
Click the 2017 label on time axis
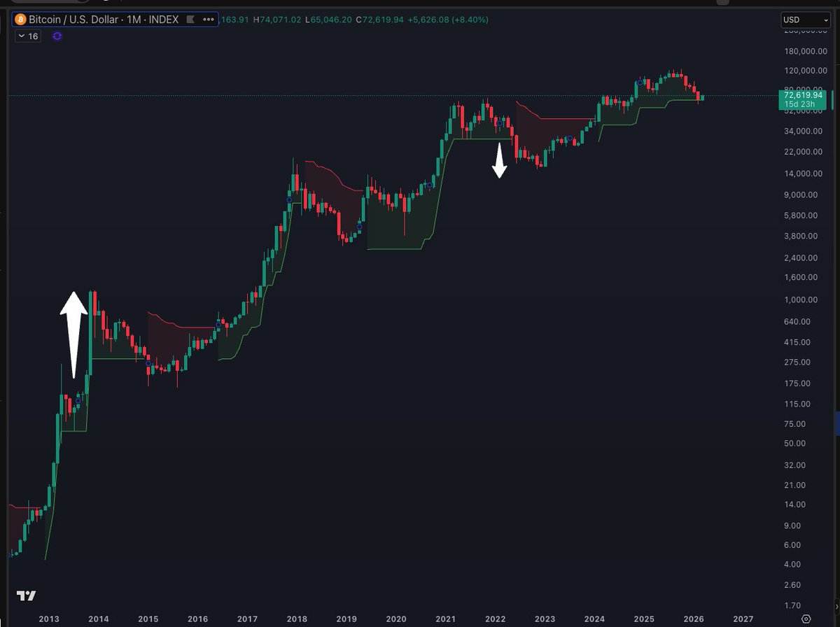tap(247, 619)
